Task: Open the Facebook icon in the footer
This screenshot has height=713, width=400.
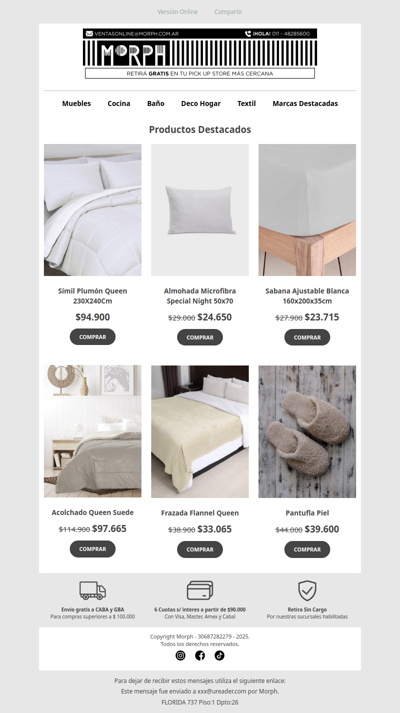Action: click(x=200, y=655)
